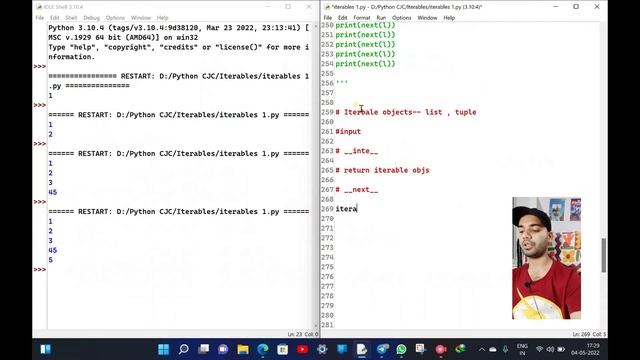The image size is (640, 360).
Task: Open Edit menu in IDLE Shell window
Action: pos(55,18)
